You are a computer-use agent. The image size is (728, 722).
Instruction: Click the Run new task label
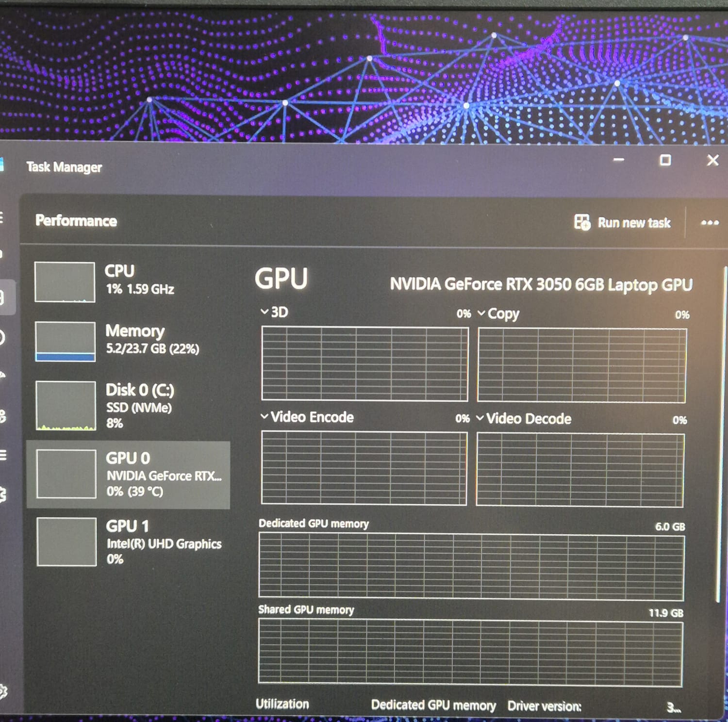pos(634,223)
